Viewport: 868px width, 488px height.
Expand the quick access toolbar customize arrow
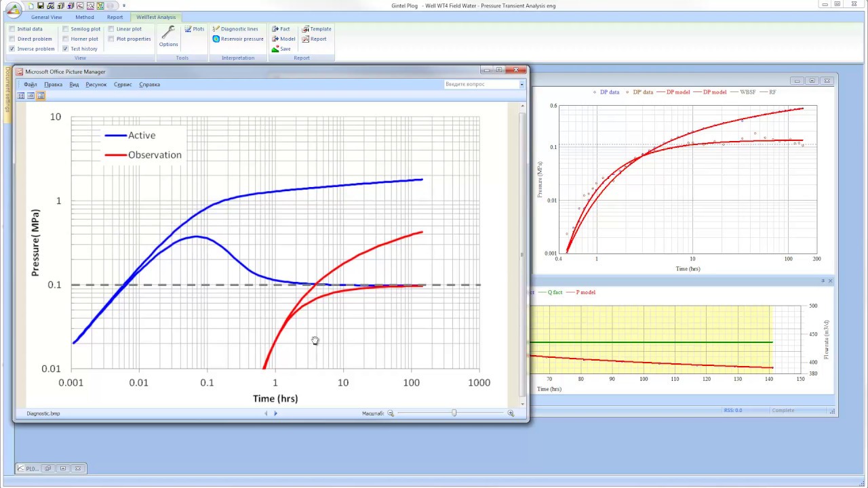[x=124, y=5]
